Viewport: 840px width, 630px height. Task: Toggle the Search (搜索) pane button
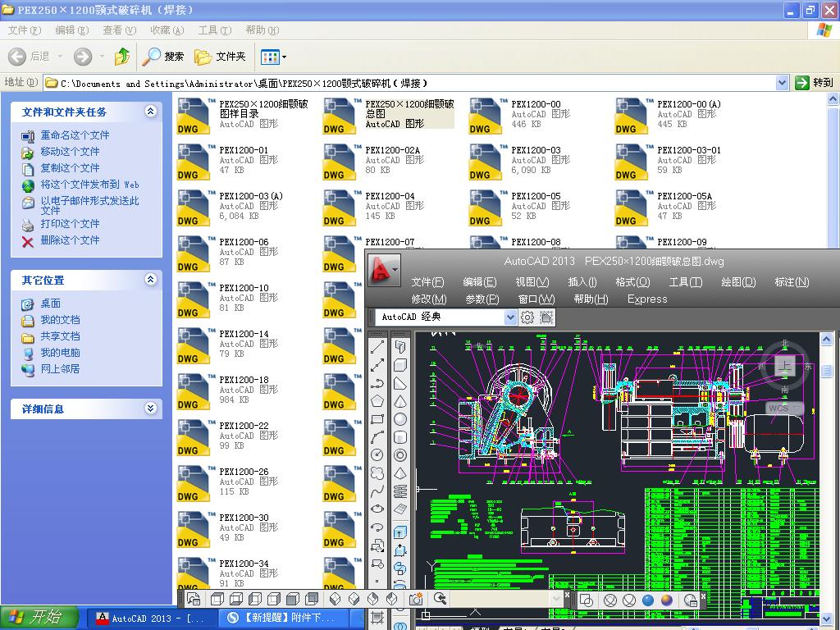(x=163, y=57)
